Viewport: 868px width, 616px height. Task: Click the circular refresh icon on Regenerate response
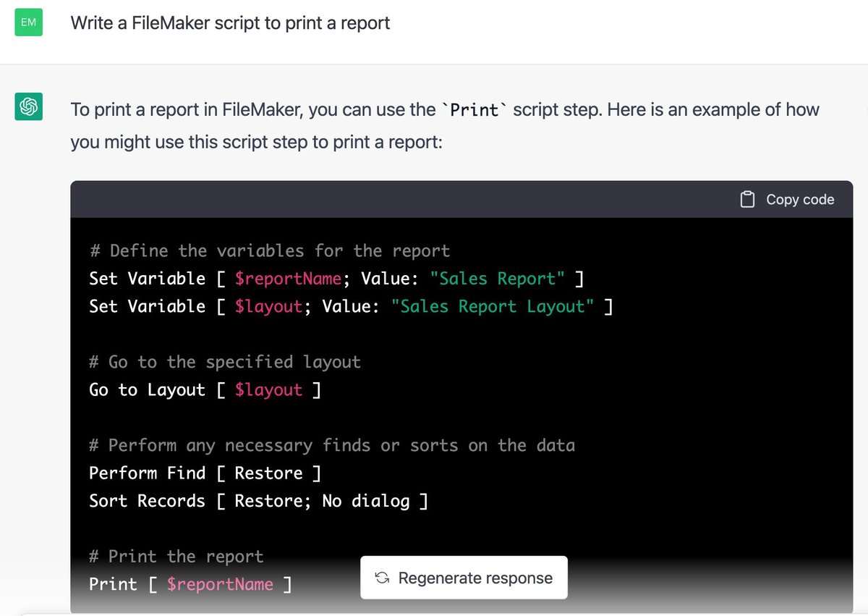(383, 578)
